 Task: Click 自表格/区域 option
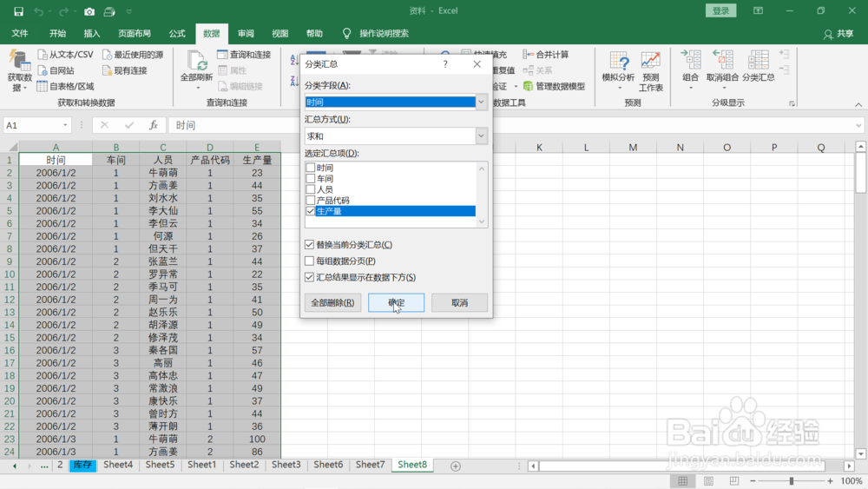click(65, 86)
